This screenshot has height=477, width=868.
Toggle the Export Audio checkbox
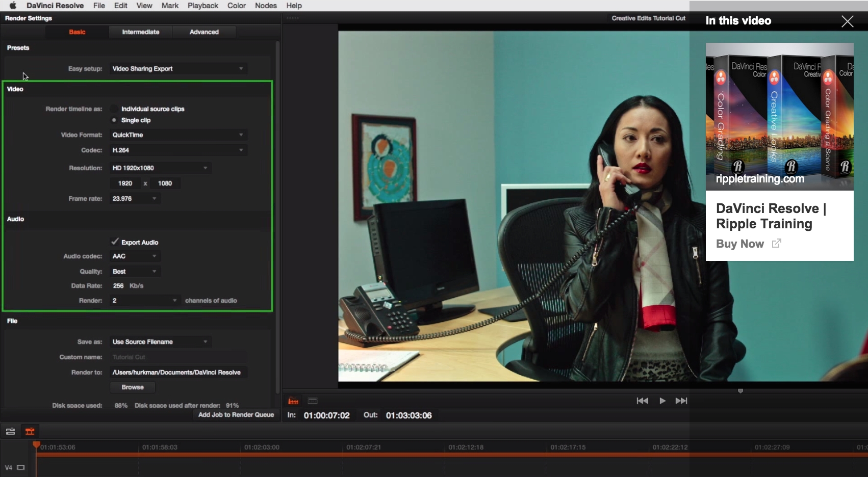pos(115,242)
